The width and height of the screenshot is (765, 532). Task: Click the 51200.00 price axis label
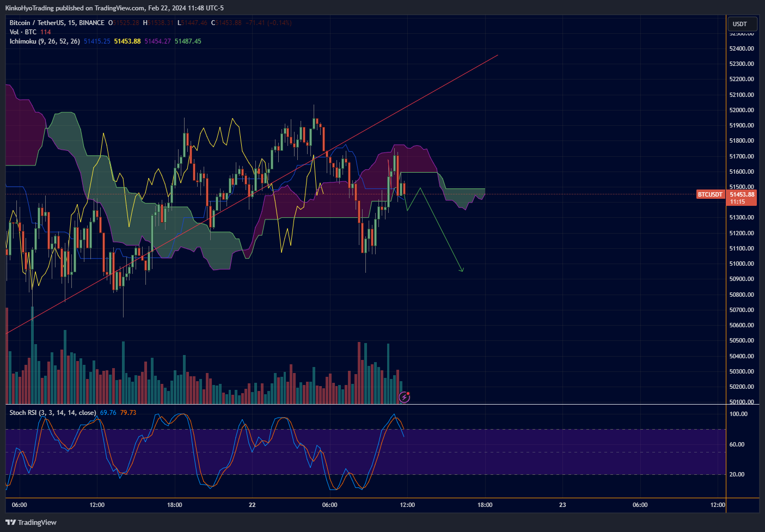(742, 233)
